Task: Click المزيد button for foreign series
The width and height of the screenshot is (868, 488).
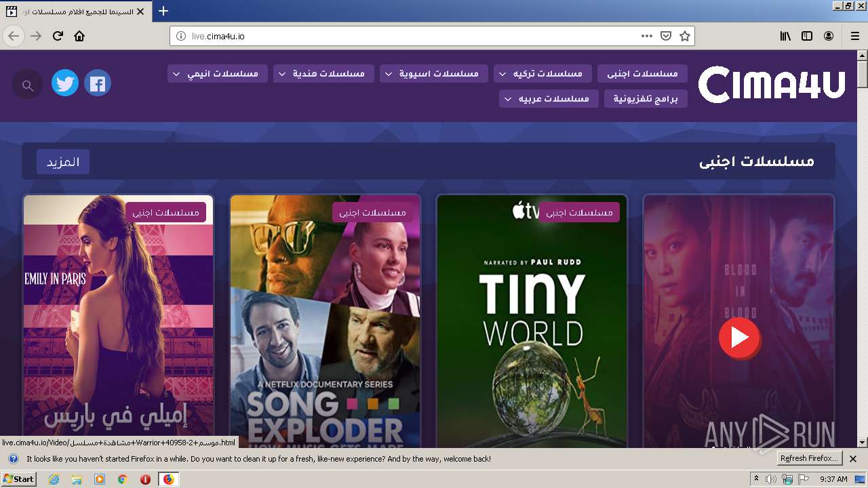Action: pyautogui.click(x=63, y=162)
